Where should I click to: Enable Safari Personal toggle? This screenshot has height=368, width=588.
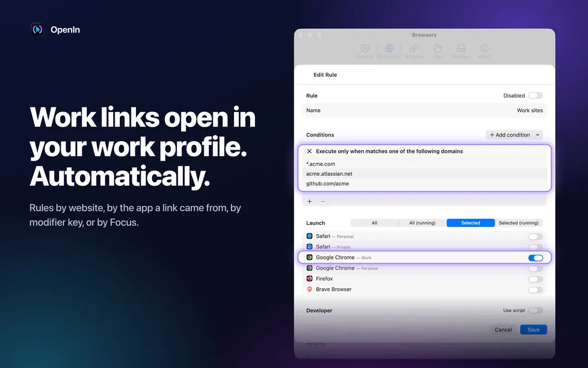536,236
